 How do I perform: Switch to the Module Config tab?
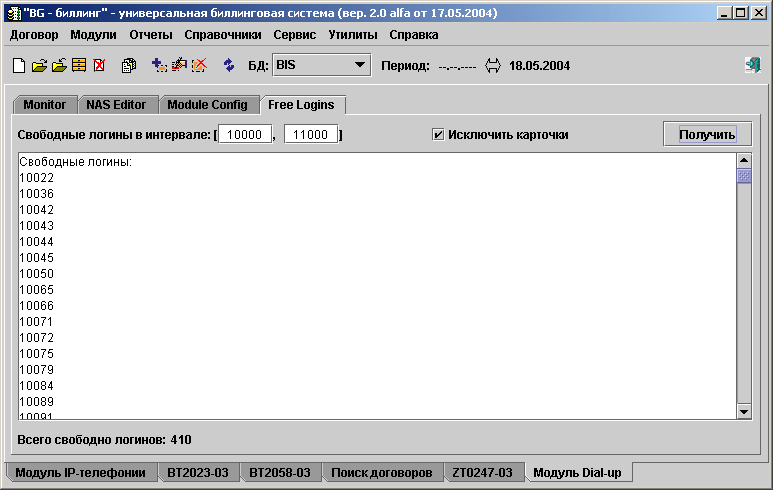tap(207, 105)
